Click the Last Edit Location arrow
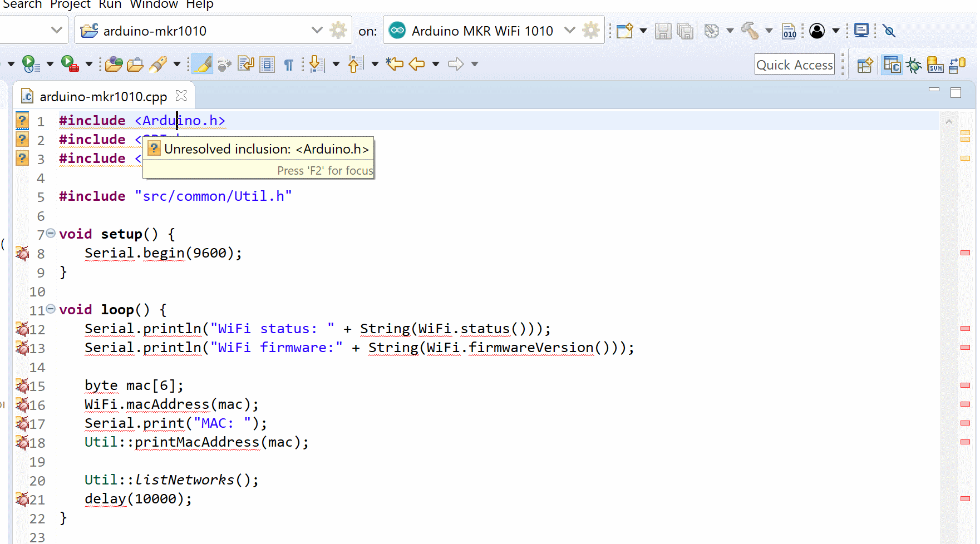Screen dimensions: 980x544 pyautogui.click(x=395, y=64)
